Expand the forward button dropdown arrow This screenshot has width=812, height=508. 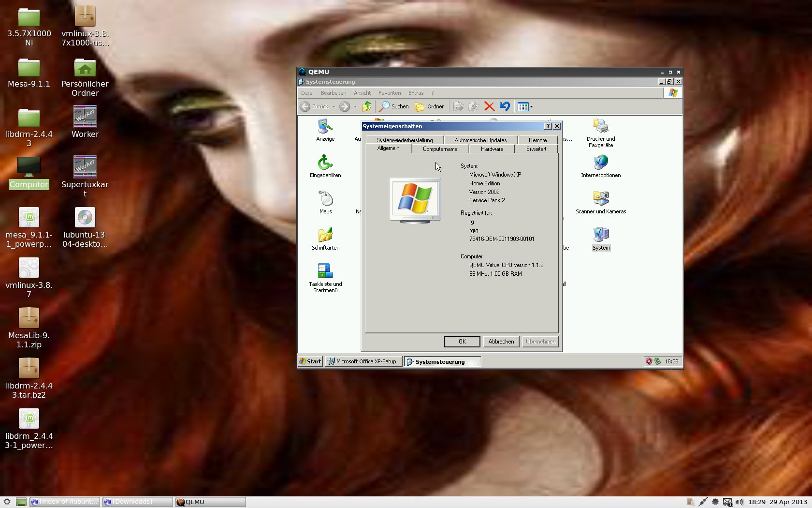[355, 107]
